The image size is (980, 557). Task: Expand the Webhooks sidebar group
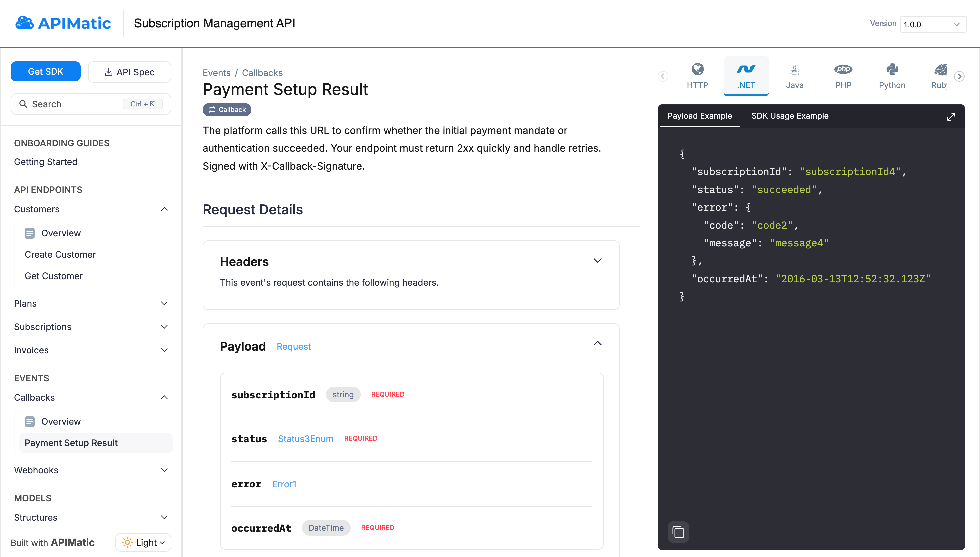164,470
